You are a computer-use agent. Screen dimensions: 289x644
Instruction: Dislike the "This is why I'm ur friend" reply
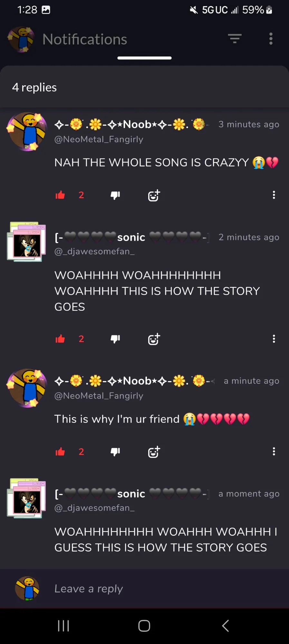pos(115,452)
